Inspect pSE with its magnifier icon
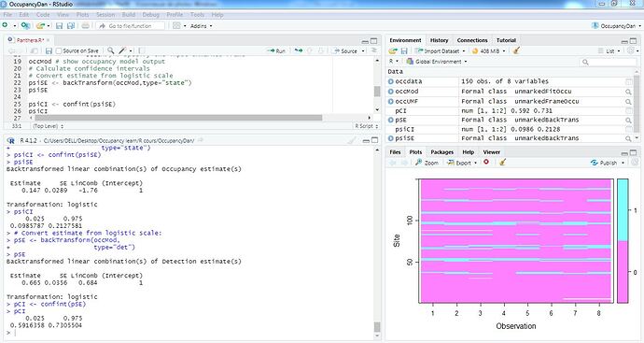 [x=628, y=120]
